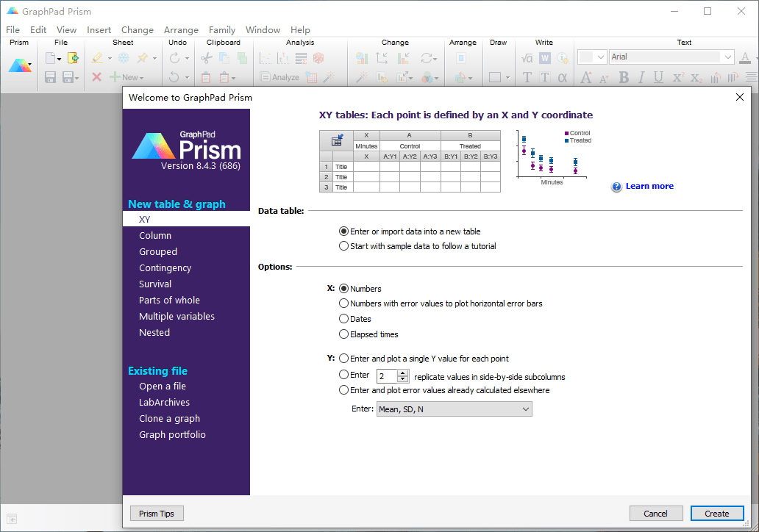Viewport: 759px width, 532px height.
Task: Open the New sheet dropdown with plus
Action: point(126,77)
